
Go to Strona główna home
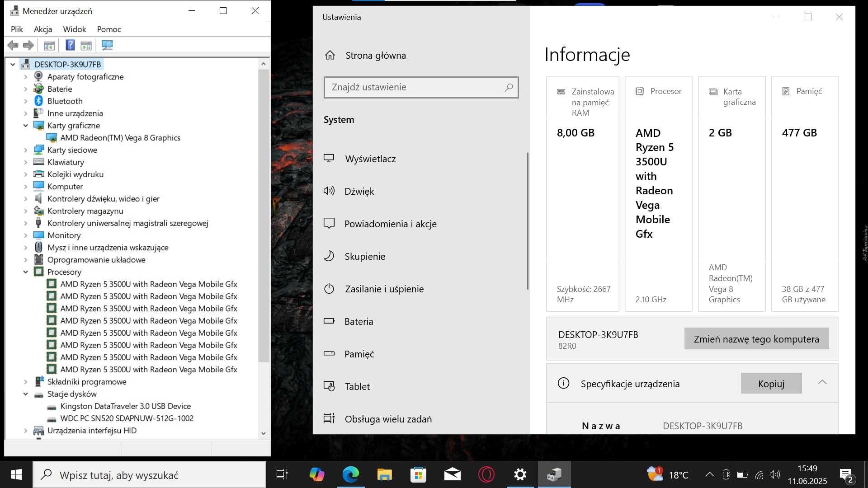coord(376,55)
